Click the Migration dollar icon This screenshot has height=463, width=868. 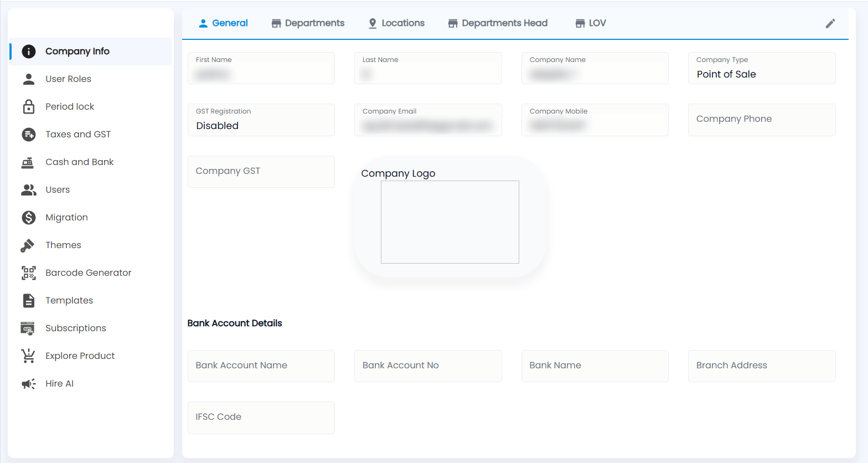(29, 218)
